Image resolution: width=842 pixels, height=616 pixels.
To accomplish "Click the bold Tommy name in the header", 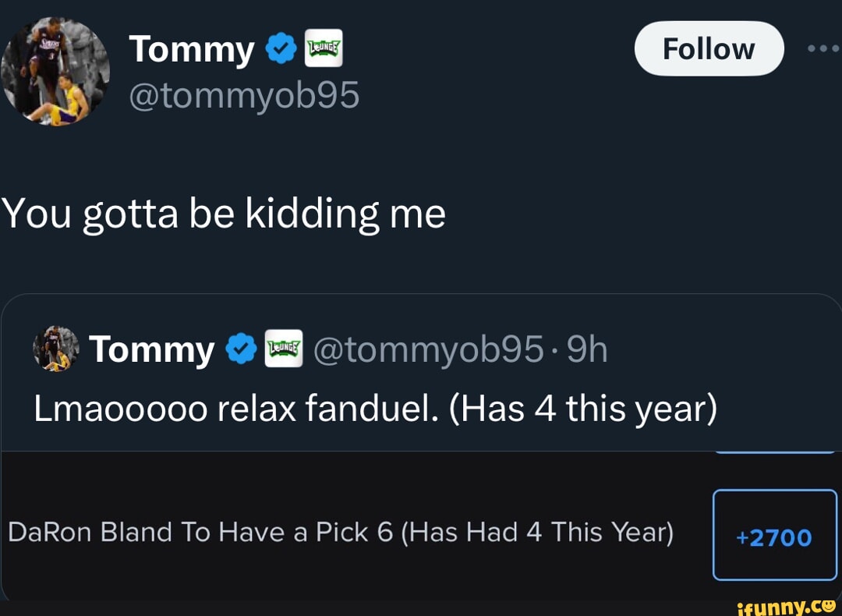I will click(x=191, y=50).
